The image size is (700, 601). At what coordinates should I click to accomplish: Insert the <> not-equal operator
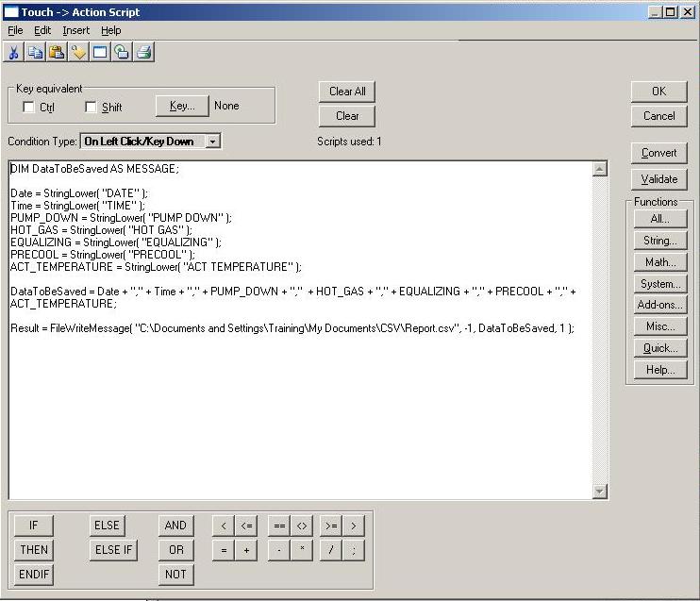pos(302,526)
